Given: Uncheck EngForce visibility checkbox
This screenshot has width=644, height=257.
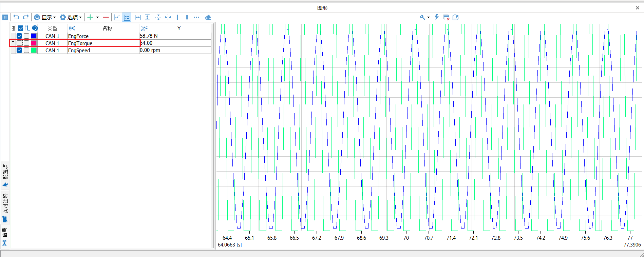Looking at the screenshot, I should (x=19, y=36).
